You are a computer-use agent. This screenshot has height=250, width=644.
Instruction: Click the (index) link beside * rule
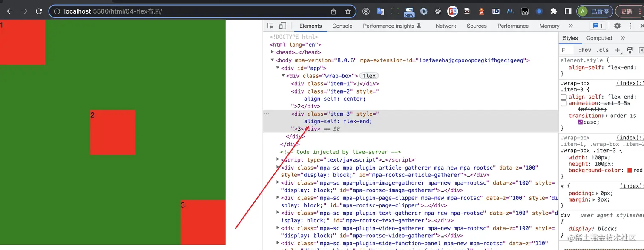[x=631, y=186]
